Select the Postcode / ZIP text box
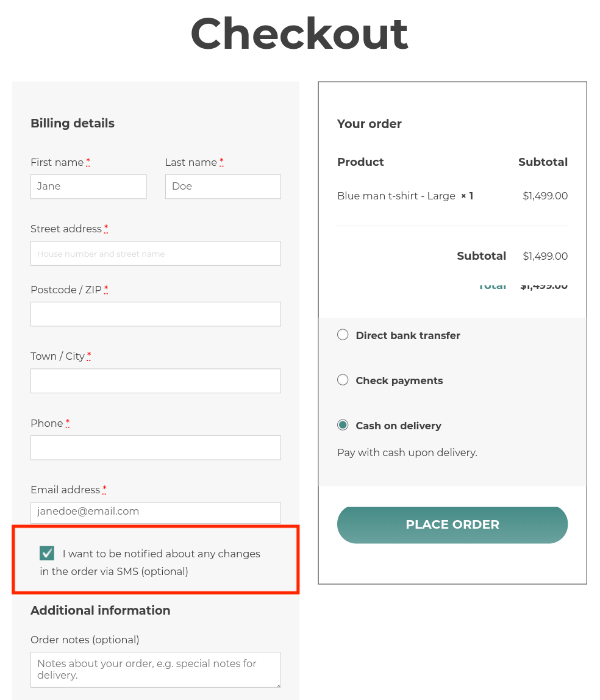Viewport: 600px width, 700px height. pyautogui.click(x=155, y=314)
